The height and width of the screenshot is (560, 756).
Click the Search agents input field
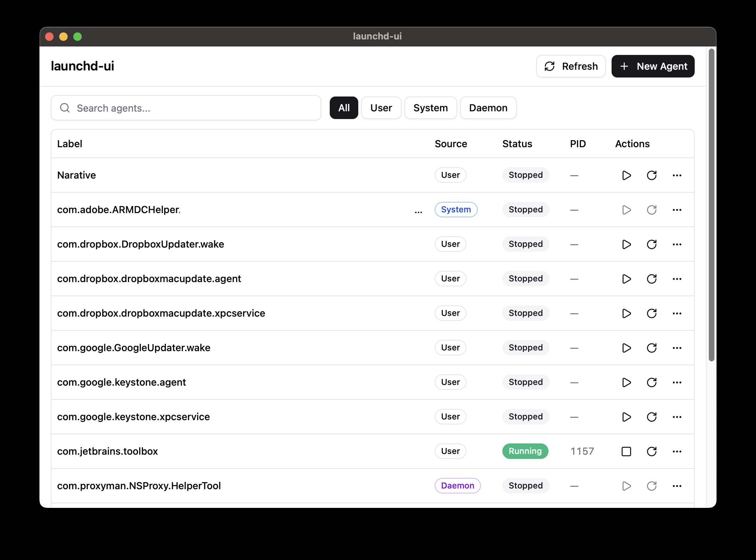190,108
